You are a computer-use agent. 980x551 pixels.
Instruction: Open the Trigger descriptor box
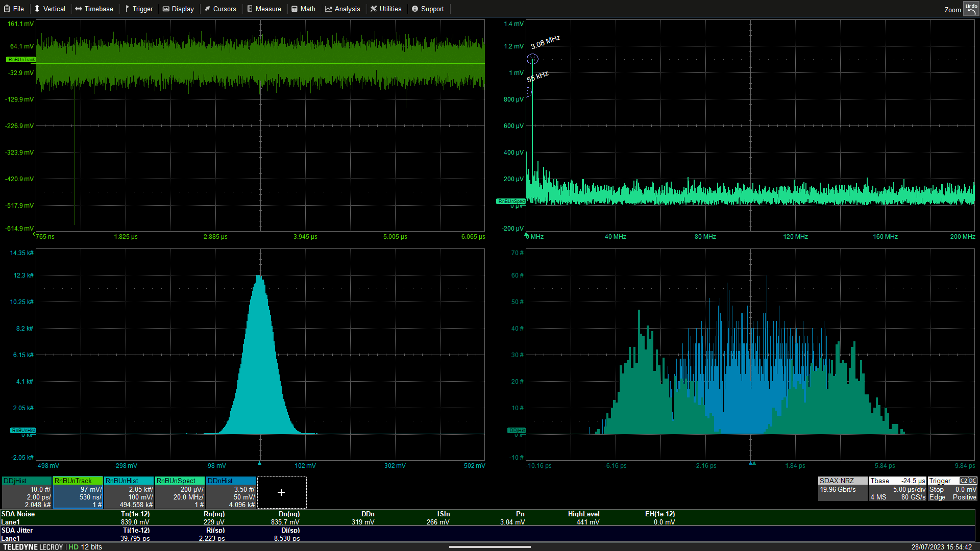[952, 489]
